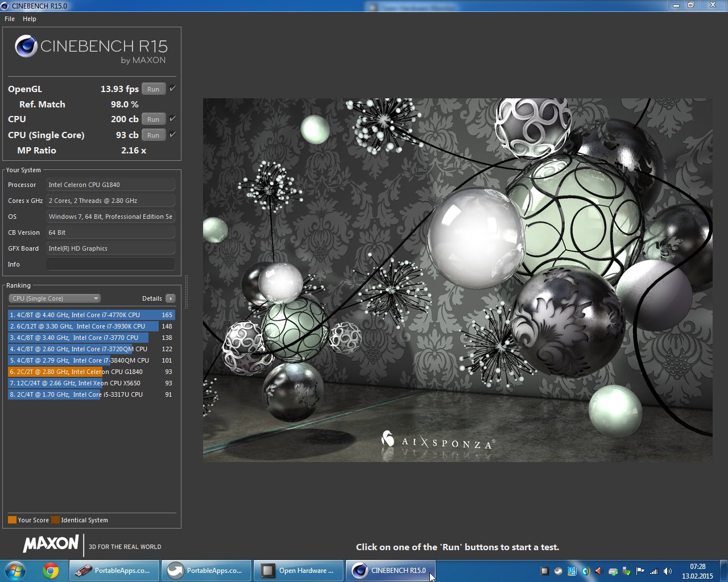
Task: Select ranking row 5 Intel Core i7-3840QM
Action: point(91,360)
